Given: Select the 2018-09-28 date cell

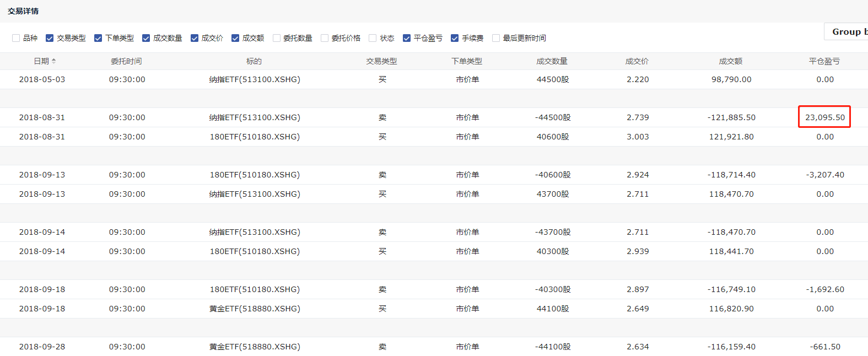Looking at the screenshot, I should [x=42, y=347].
